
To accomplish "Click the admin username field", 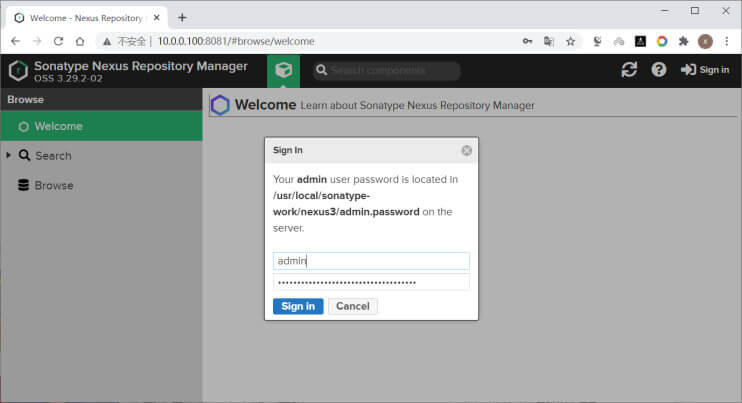I will click(371, 261).
